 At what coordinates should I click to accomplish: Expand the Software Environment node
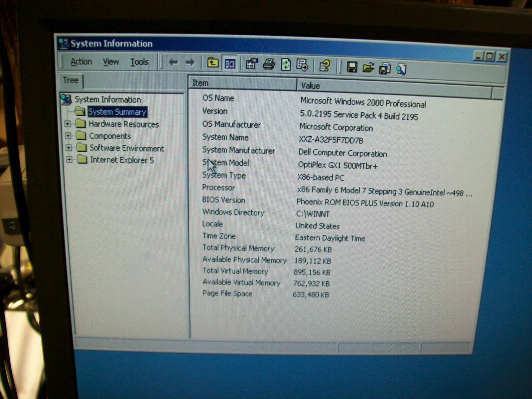[69, 148]
